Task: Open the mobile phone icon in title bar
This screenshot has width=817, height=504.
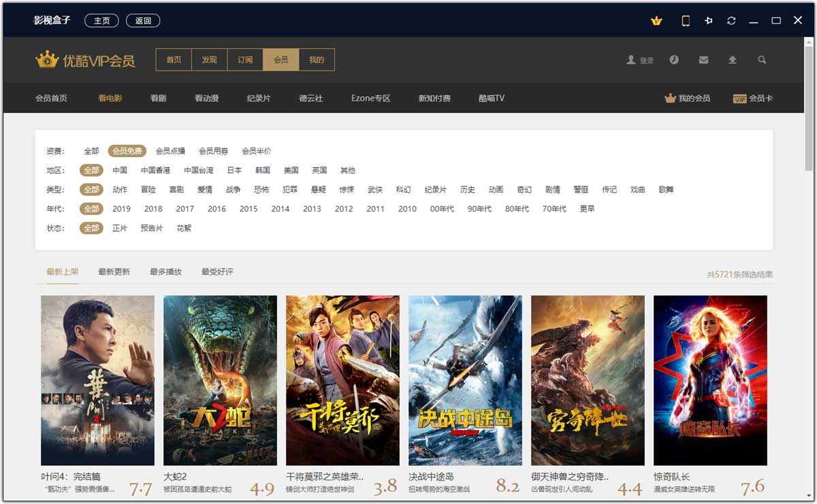Action: pyautogui.click(x=686, y=20)
